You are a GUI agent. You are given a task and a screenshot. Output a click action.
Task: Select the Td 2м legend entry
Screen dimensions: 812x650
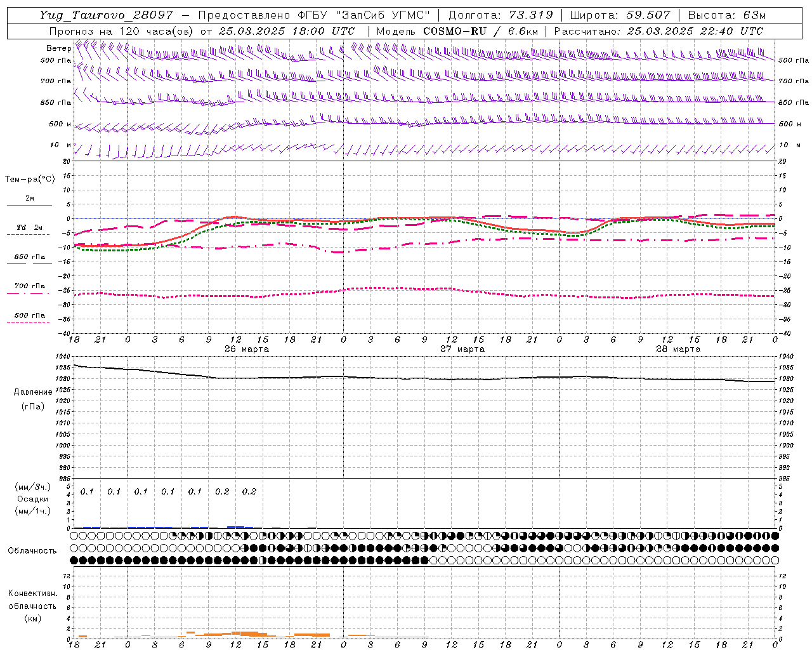point(30,227)
